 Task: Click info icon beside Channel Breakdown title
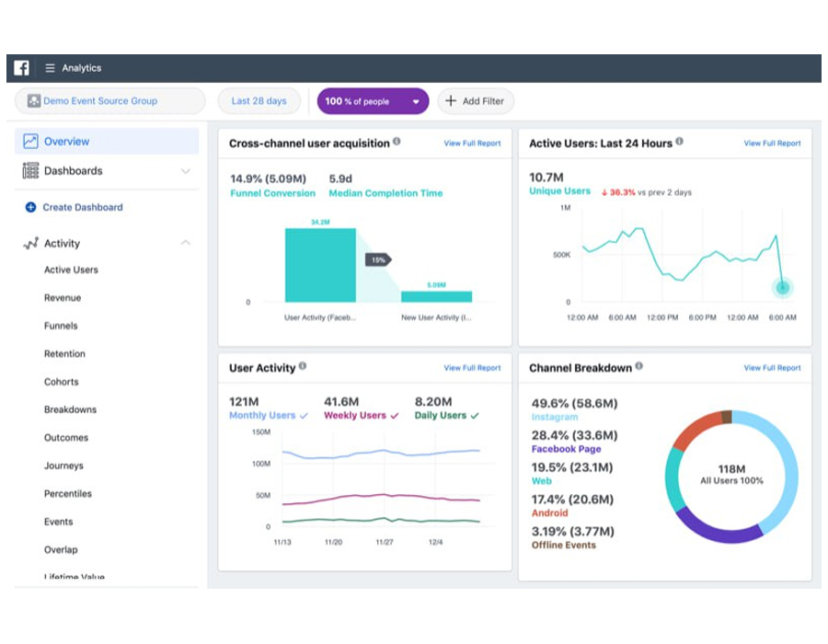click(x=638, y=366)
